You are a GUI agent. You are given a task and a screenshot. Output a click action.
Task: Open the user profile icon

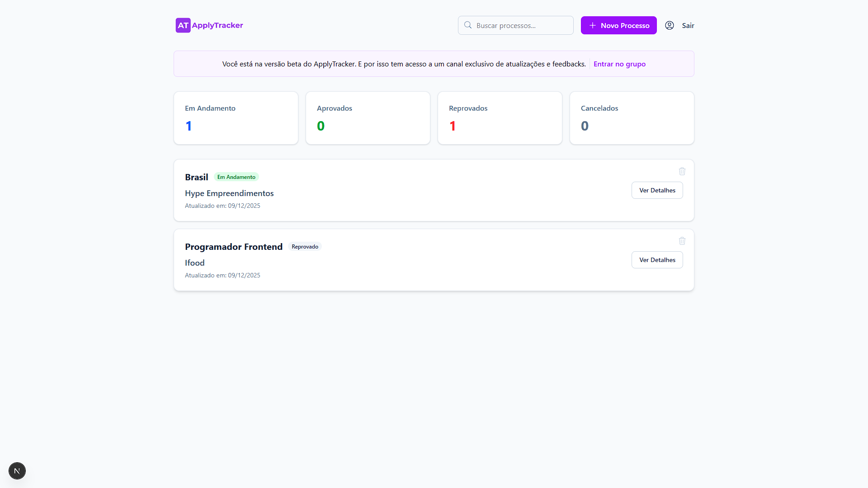click(x=670, y=25)
